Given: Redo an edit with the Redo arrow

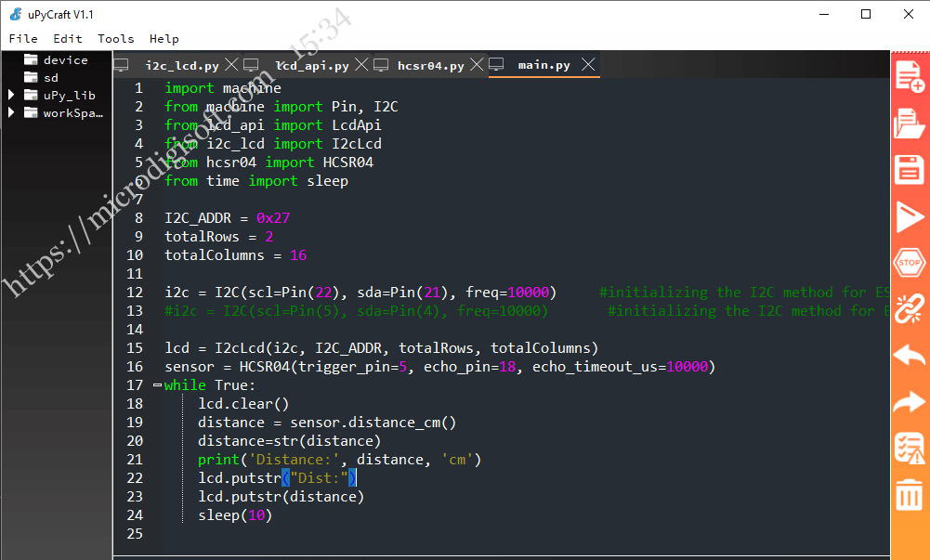Looking at the screenshot, I should pos(909,401).
